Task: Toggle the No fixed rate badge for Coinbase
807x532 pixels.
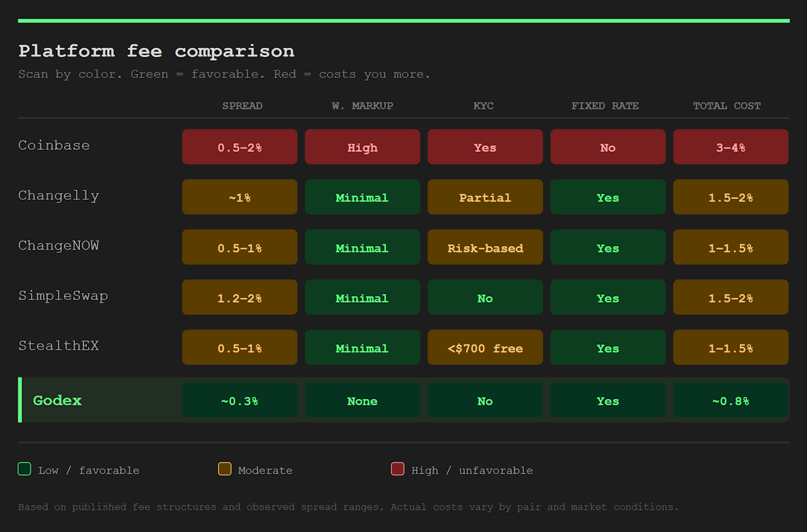Action: click(x=608, y=147)
